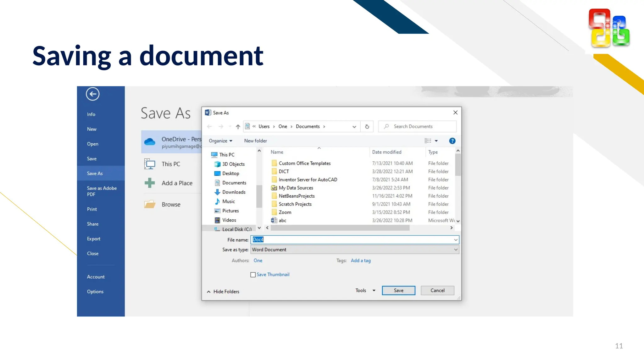Viewport: 644px width, 362px height.
Task: Click the 3D Objects icon in the navigation pane
Action: click(x=217, y=164)
